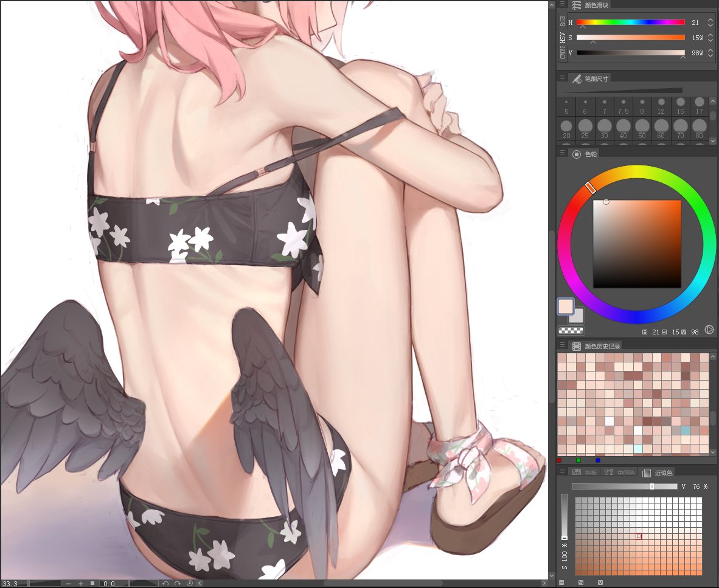This screenshot has height=588, width=719.
Task: Switch to the 色板 color set tab
Action: 584,472
